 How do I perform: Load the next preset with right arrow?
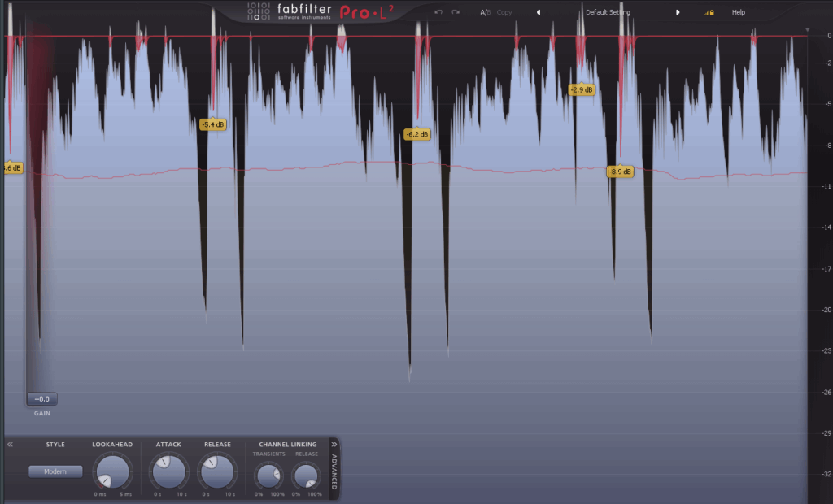click(x=678, y=12)
